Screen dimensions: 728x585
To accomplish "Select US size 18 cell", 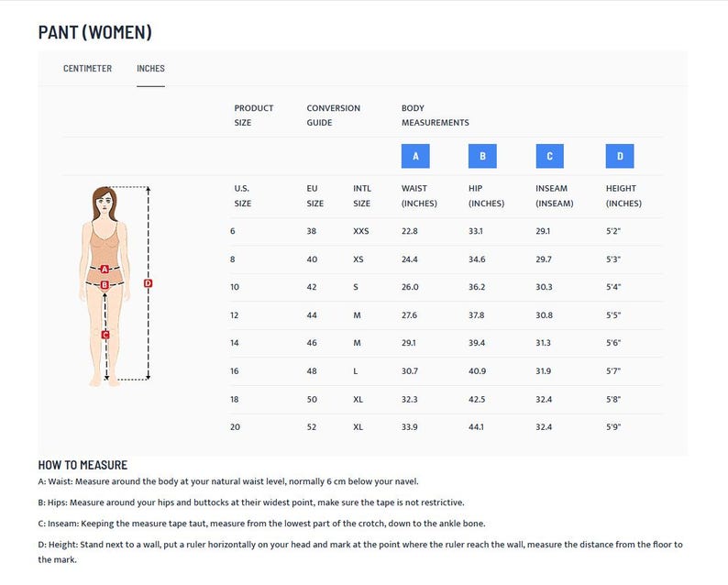I will [235, 399].
